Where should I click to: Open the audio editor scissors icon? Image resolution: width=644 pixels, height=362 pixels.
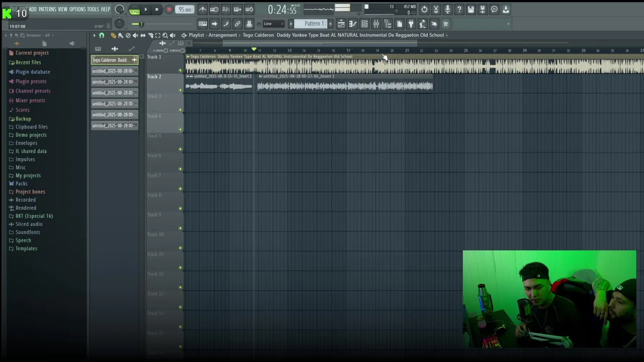pos(436,9)
